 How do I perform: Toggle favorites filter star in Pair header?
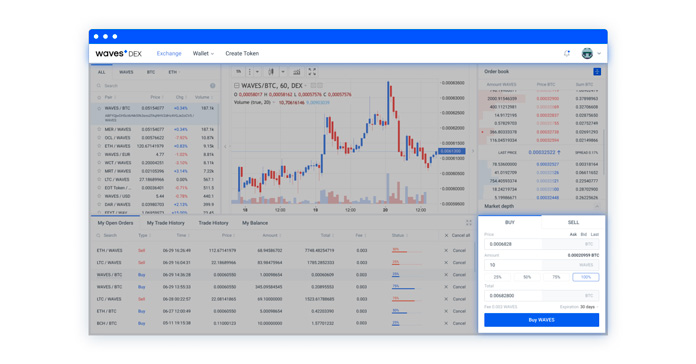pos(99,97)
